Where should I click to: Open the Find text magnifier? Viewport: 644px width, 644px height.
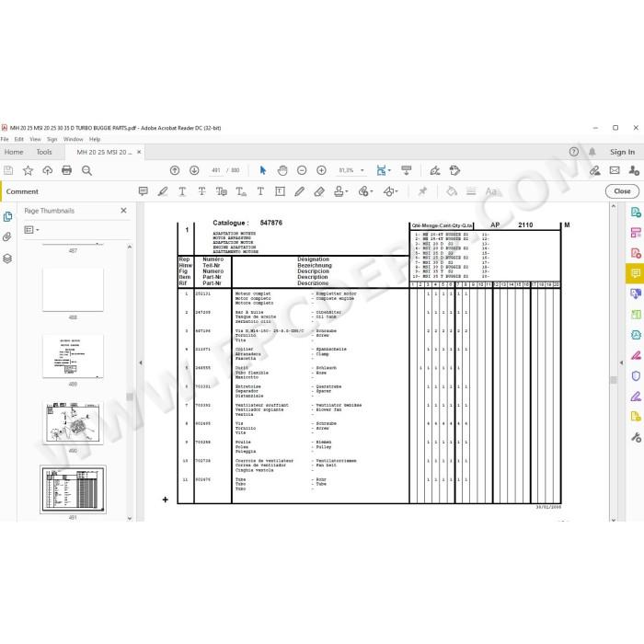click(86, 170)
